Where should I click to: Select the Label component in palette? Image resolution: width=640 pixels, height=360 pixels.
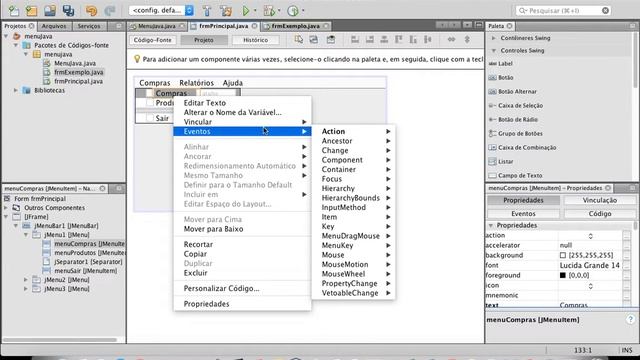500,64
